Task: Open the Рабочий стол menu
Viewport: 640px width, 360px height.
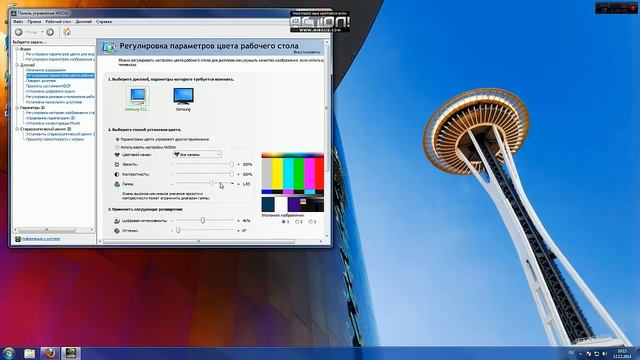Action: (x=58, y=22)
